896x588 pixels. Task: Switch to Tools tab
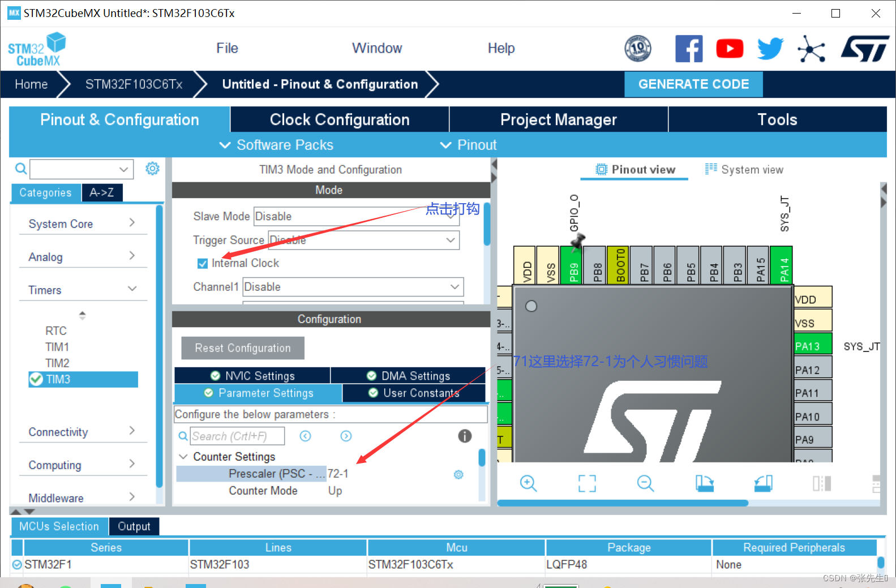777,119
